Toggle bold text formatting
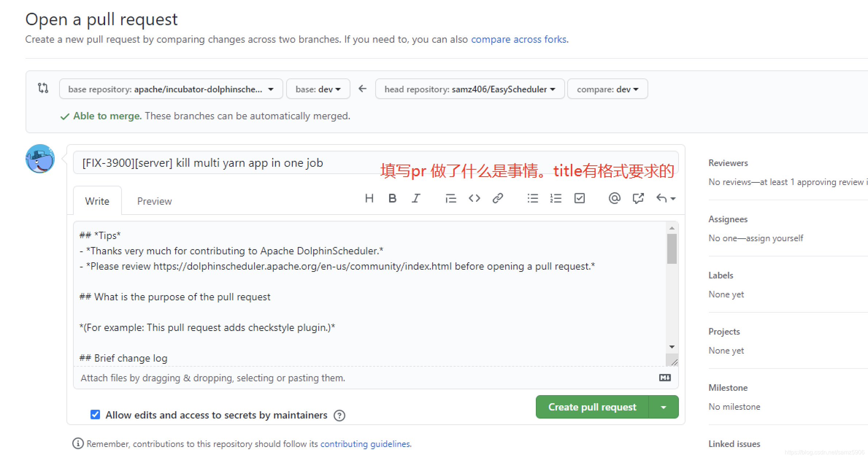The width and height of the screenshot is (868, 459). tap(392, 198)
